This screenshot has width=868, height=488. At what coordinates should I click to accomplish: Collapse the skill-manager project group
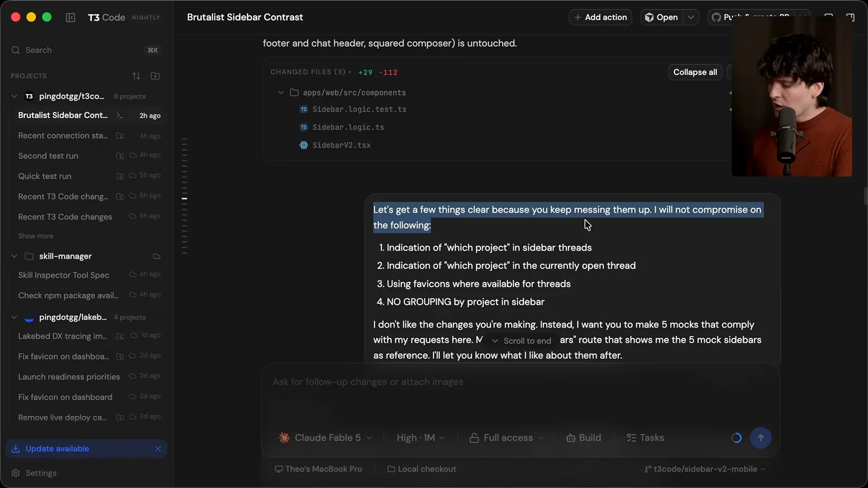[15, 256]
